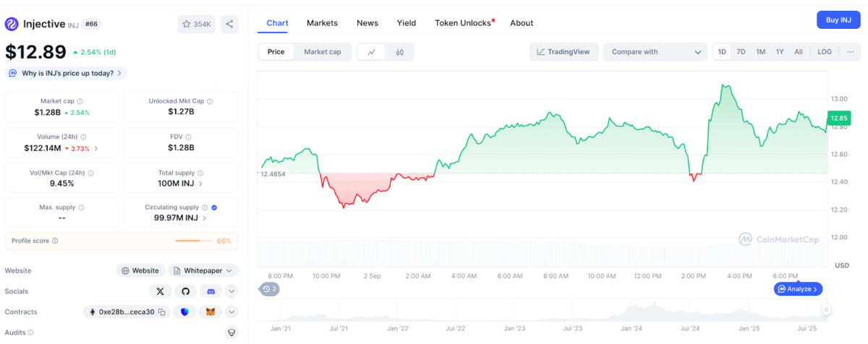Open Profile score info icon
The height and width of the screenshot is (344, 868).
pos(55,241)
